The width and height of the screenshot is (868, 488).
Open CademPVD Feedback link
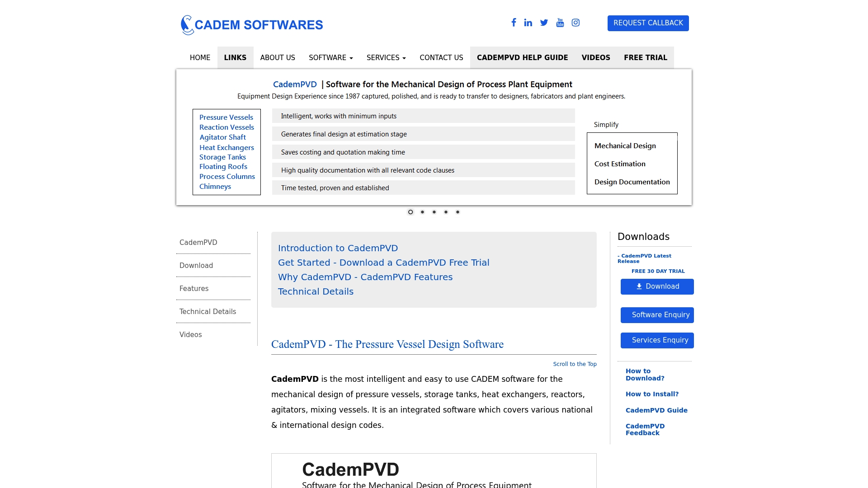(x=645, y=430)
